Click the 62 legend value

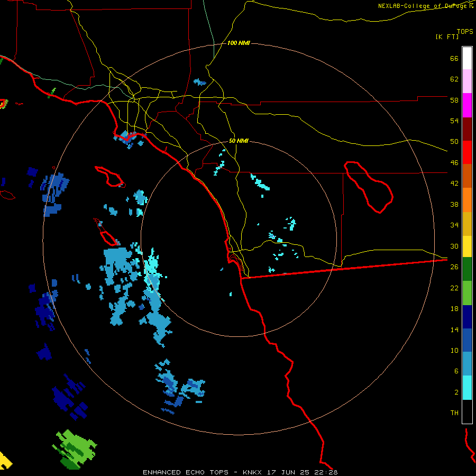(x=454, y=79)
